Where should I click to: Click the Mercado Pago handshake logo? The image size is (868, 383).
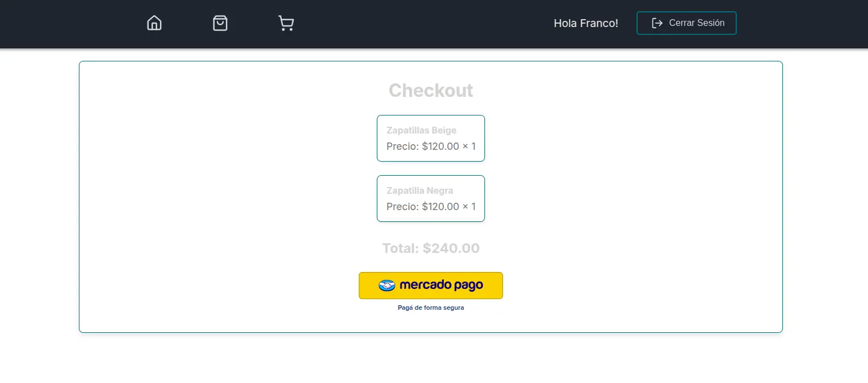point(387,286)
